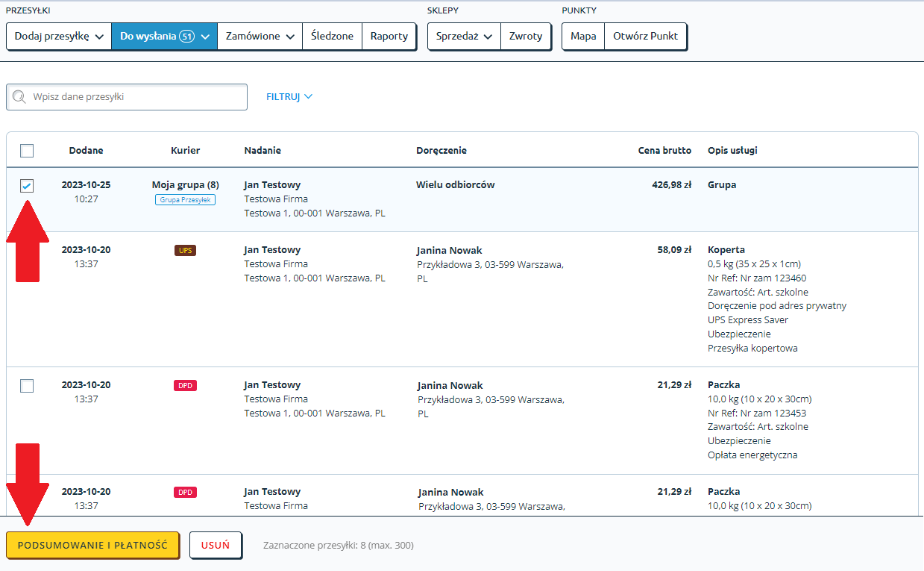Click the second DPD badge in last row
Screen dimensions: 924x571
(x=185, y=493)
